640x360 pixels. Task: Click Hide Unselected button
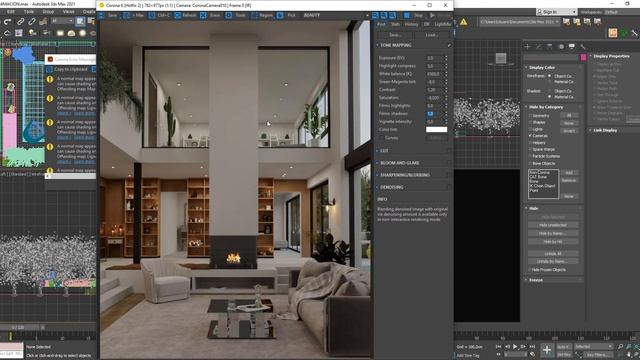(553, 225)
